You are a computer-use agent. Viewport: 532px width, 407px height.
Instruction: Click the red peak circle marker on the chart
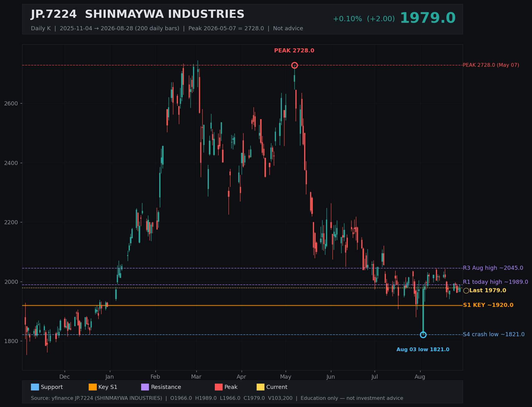294,65
